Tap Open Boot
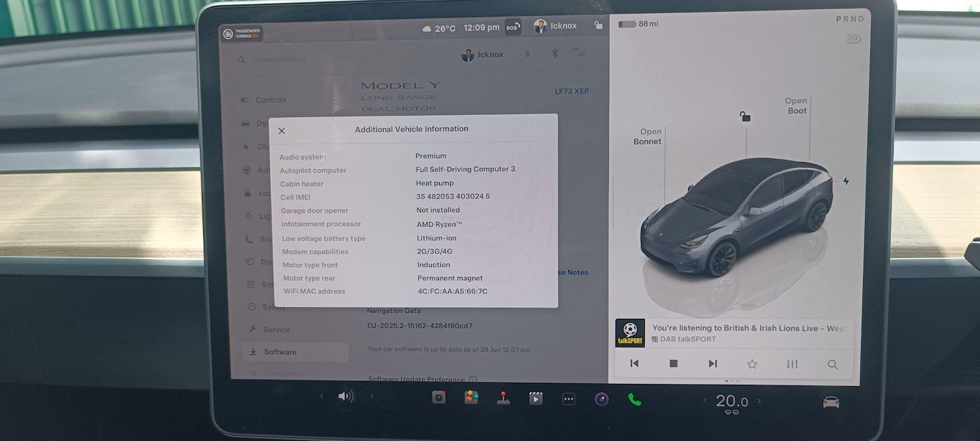Screen dimensions: 980x441 pos(796,106)
